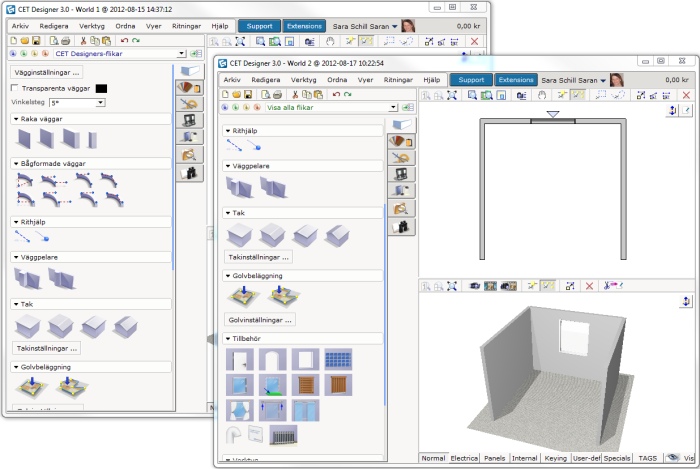The image size is (700, 469).
Task: Click Undo icon in World 2 toolbar
Action: (336, 94)
